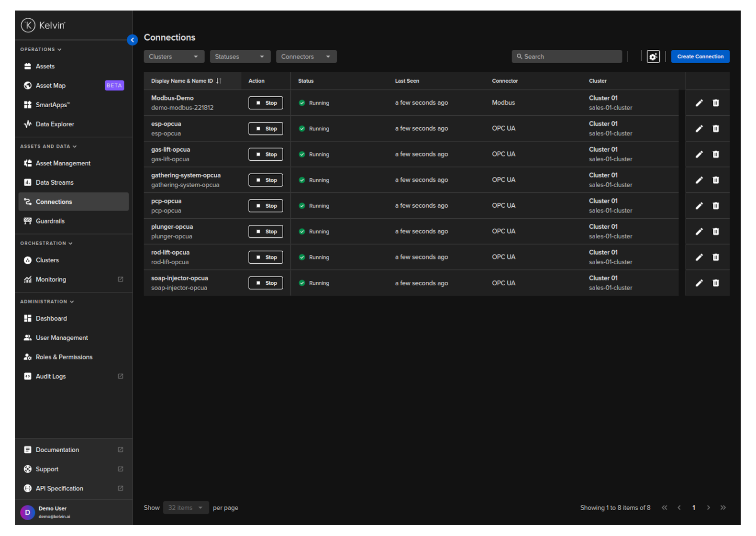Open table column settings gear icon
Image resolution: width=756 pixels, height=536 pixels.
click(653, 56)
